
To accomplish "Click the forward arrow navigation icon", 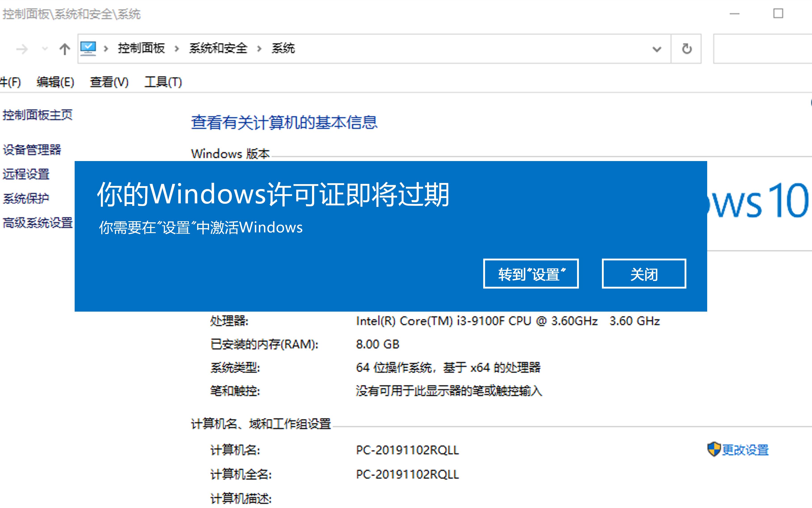I will (22, 49).
